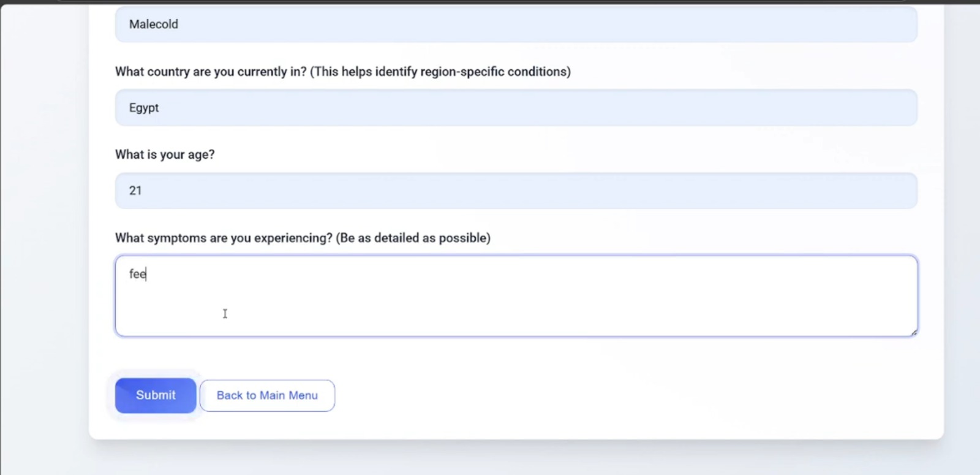The width and height of the screenshot is (980, 475).
Task: Place cursor on the "21" value
Action: [x=135, y=191]
